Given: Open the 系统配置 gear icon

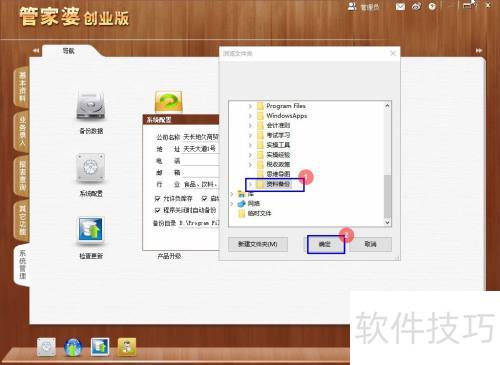Looking at the screenshot, I should pos(91,168).
